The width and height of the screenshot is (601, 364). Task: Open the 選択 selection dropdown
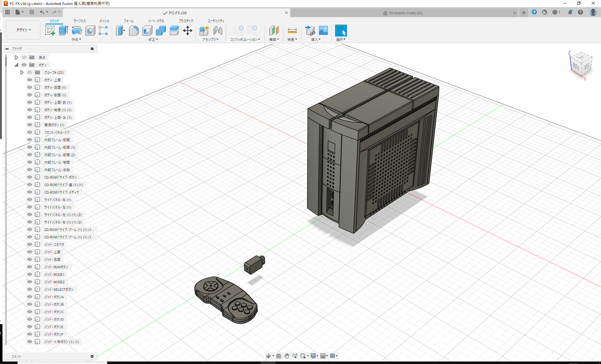click(x=341, y=39)
